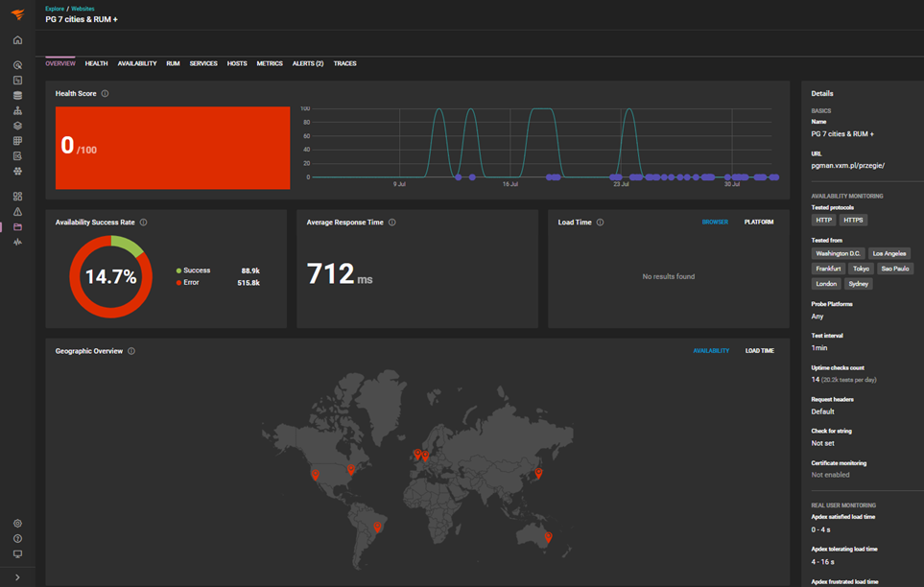Expand the sidebar with bottom chevron
Screen dimensions: 924x587
(x=17, y=577)
